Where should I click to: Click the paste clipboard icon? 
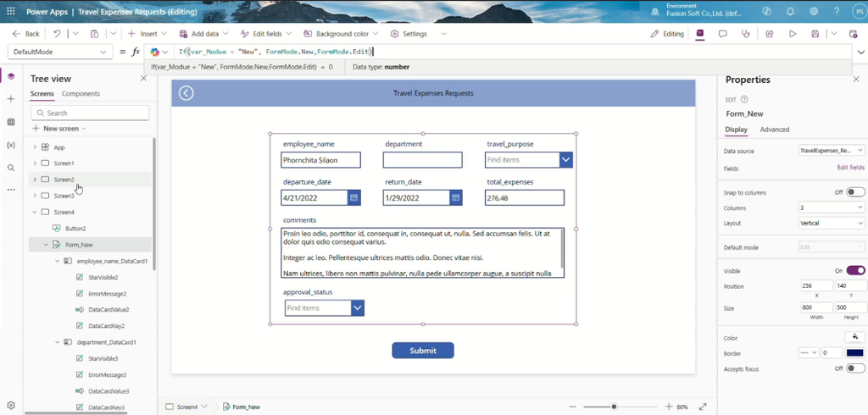(x=95, y=34)
